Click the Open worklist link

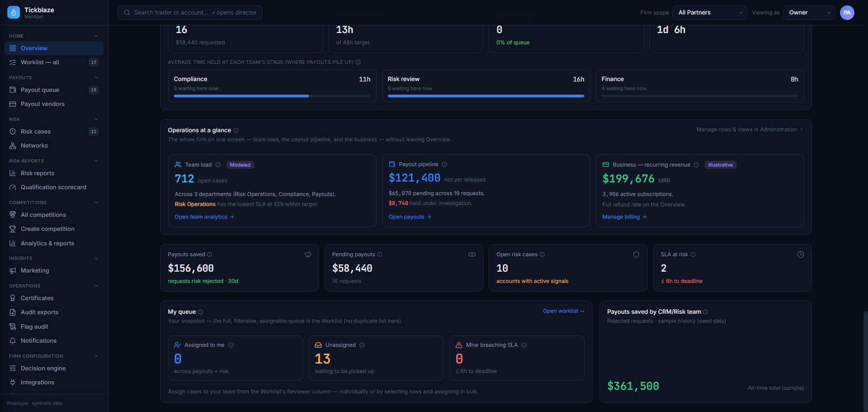[563, 311]
